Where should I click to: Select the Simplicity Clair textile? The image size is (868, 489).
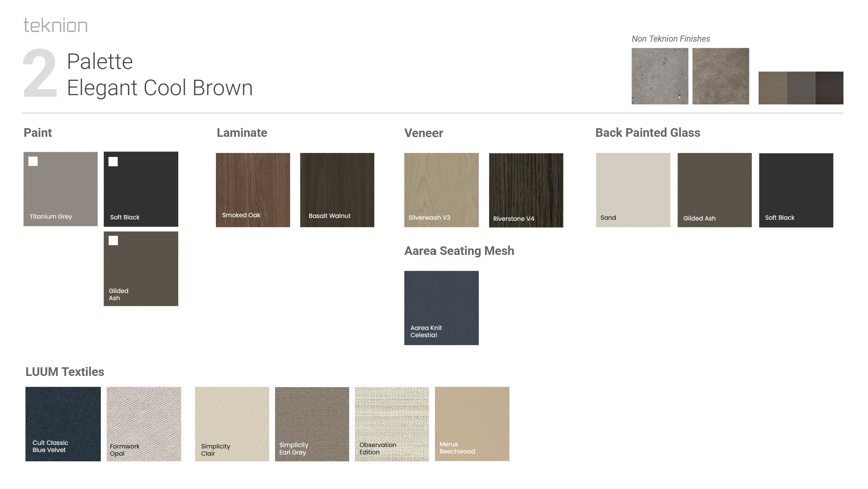tap(232, 424)
